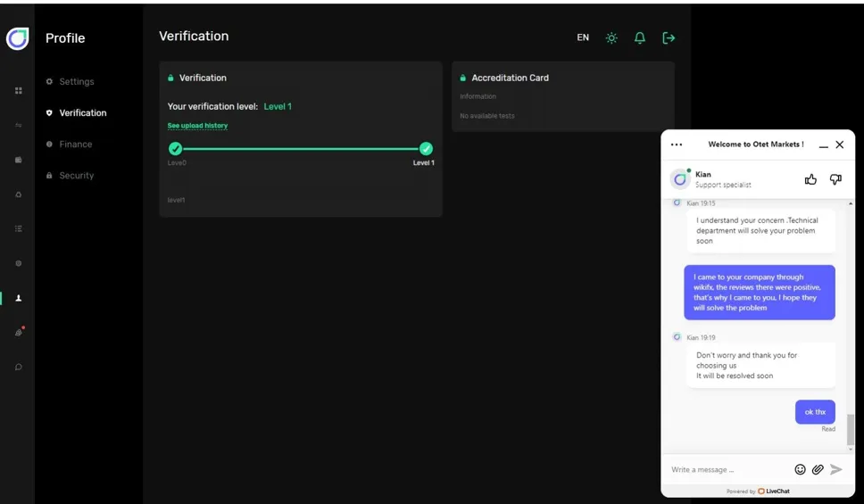Change language using the EN selector
The width and height of the screenshot is (864, 504).
coord(583,37)
